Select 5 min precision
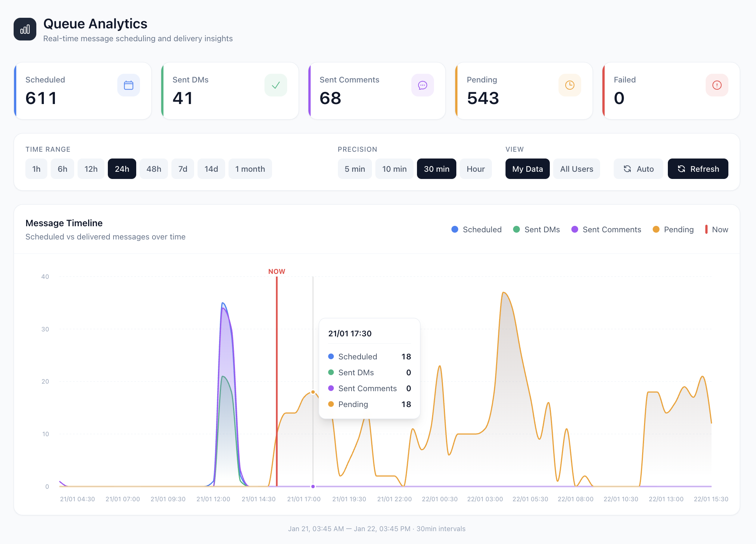This screenshot has width=756, height=544. pos(355,169)
